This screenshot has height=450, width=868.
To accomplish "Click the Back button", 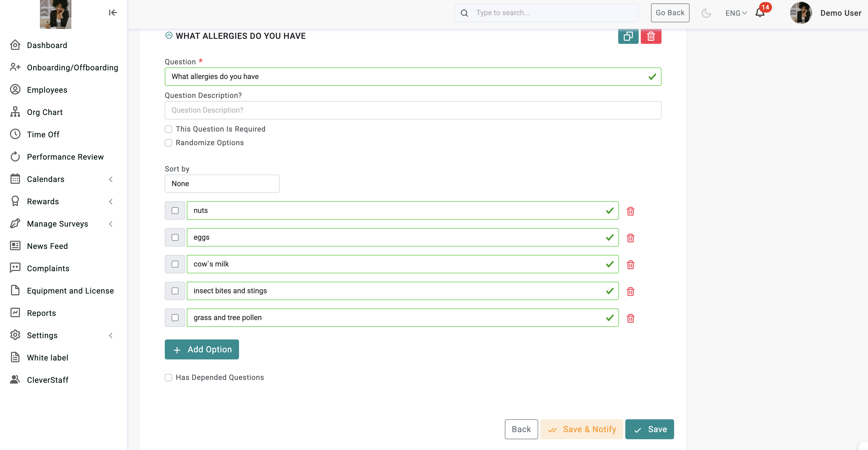I will point(521,429).
